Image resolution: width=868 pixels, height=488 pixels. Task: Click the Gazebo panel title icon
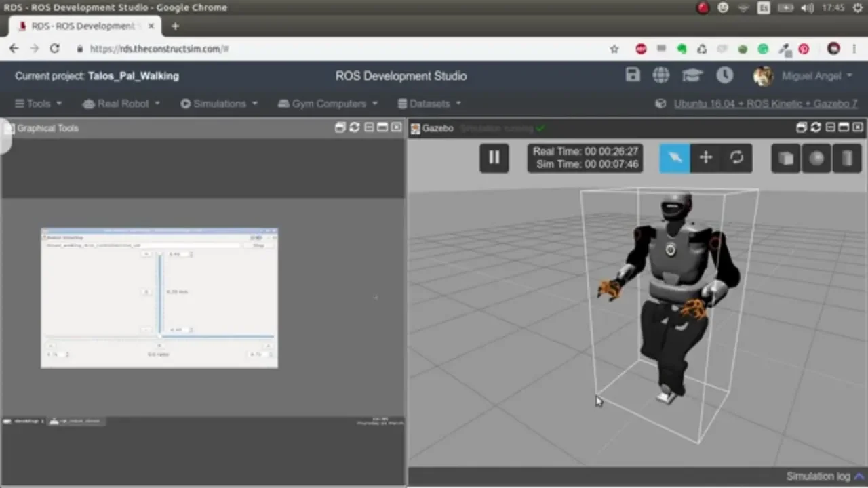416,128
